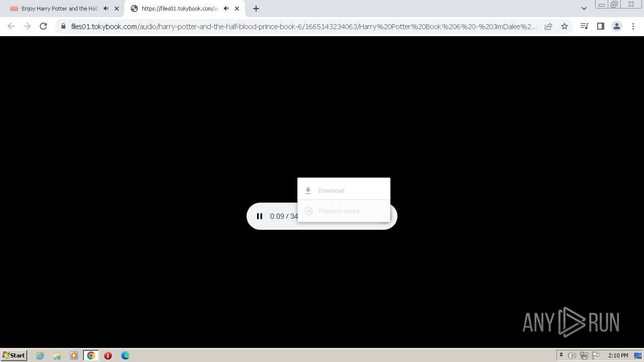Click the 0:09 elapsed time text
644x362 pixels.
pyautogui.click(x=277, y=216)
